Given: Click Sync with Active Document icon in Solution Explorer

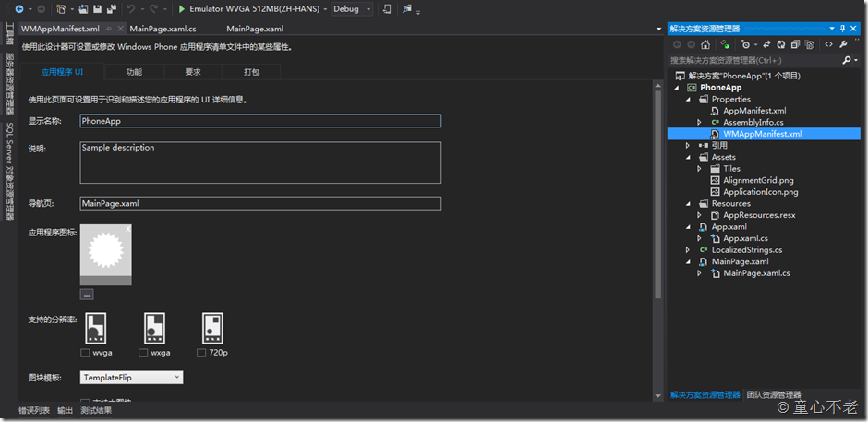Looking at the screenshot, I should 767,45.
